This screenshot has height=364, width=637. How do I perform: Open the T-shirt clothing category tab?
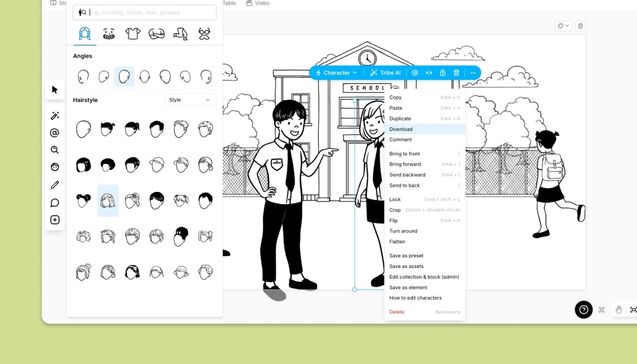[133, 34]
